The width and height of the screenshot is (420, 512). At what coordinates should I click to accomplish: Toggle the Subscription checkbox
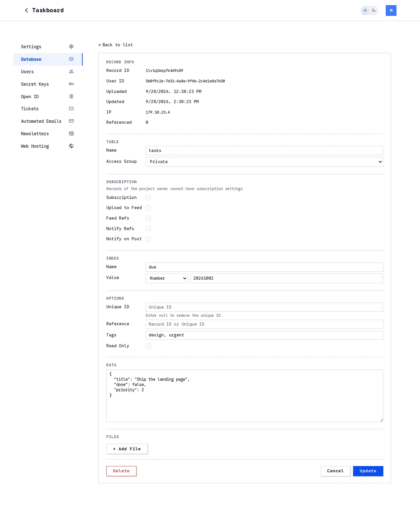(x=148, y=197)
